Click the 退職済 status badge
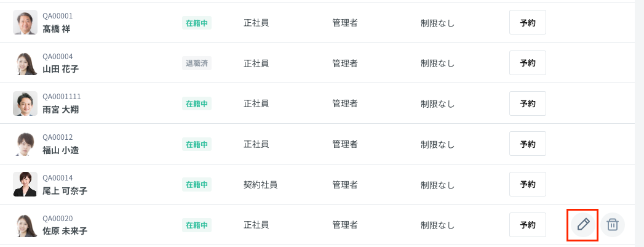 coord(197,63)
